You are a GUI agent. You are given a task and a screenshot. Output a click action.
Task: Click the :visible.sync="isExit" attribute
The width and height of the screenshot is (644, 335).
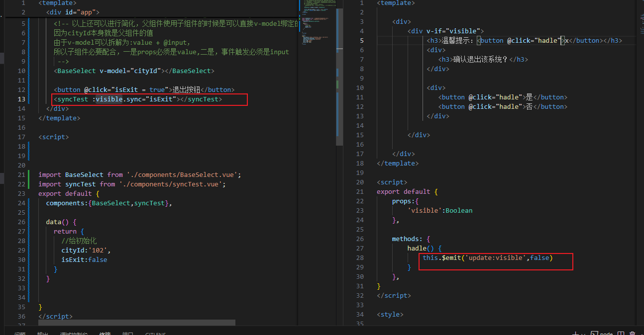click(x=134, y=99)
